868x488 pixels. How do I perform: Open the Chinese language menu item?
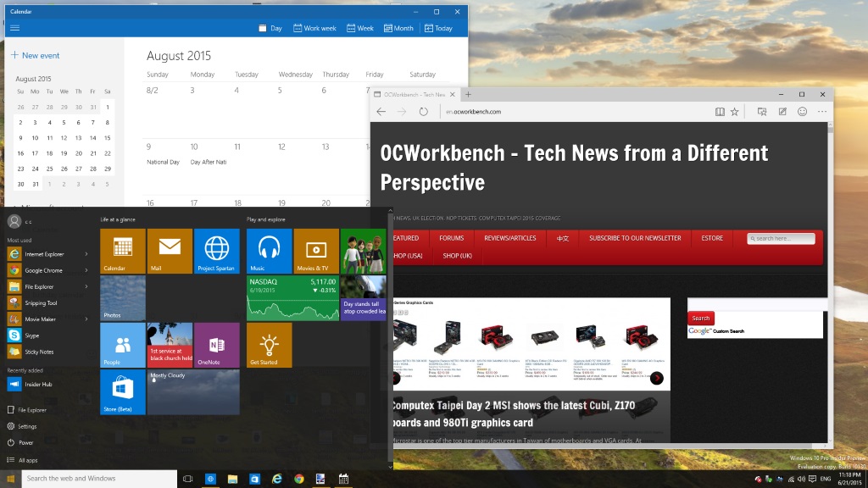pos(563,238)
